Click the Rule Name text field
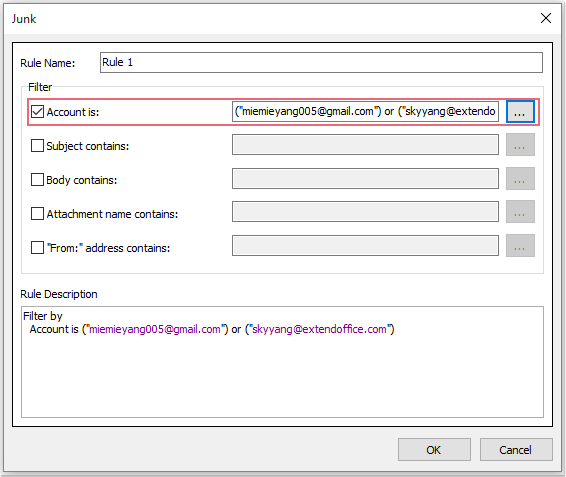Image resolution: width=566 pixels, height=477 pixels. click(321, 62)
